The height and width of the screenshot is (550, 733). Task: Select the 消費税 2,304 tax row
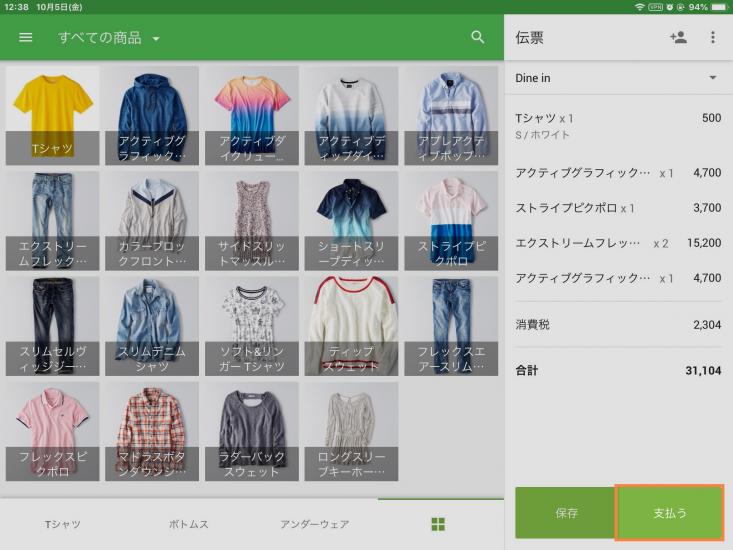coord(618,325)
